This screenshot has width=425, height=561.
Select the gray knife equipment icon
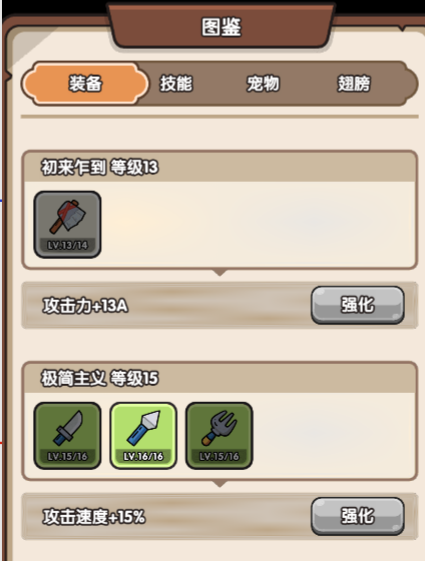pos(67,435)
